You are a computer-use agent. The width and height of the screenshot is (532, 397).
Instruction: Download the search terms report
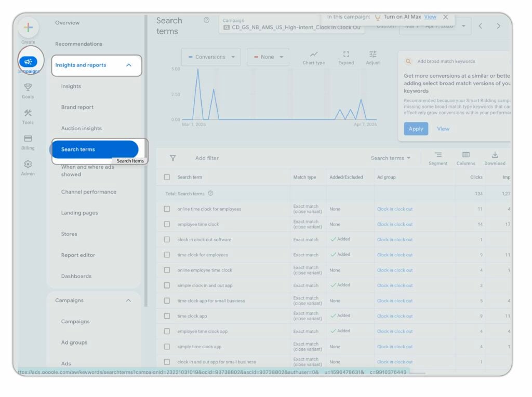pos(495,155)
